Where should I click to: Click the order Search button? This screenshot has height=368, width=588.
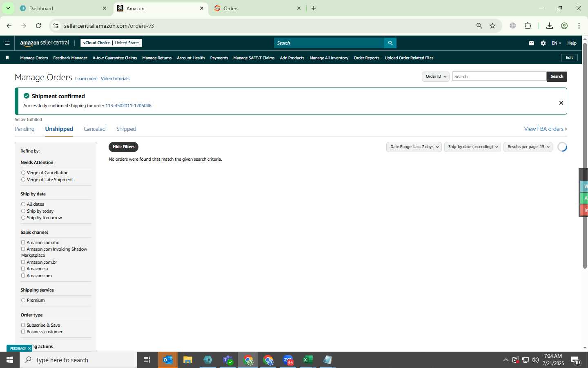click(557, 76)
